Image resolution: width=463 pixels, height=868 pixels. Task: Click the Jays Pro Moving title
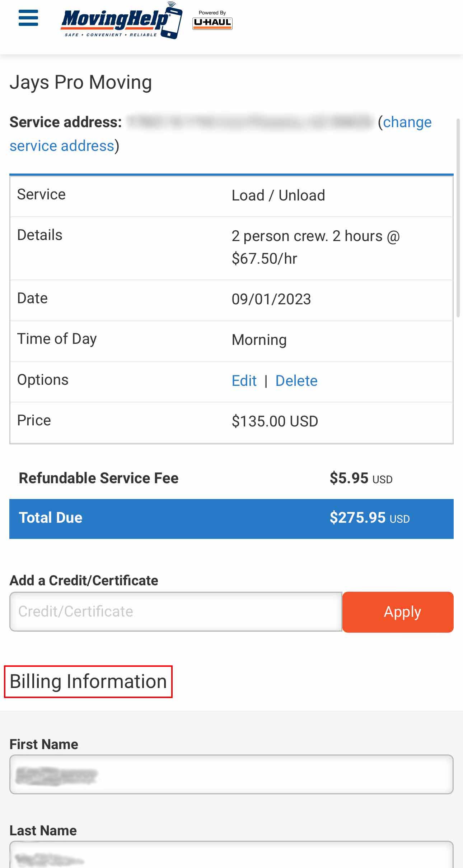(81, 82)
